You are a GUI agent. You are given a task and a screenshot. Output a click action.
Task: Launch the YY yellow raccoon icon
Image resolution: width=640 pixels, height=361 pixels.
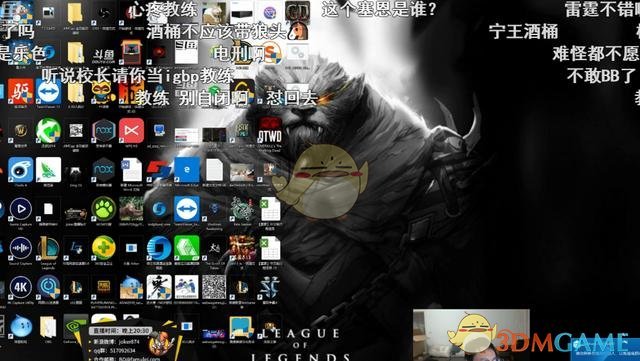pos(103,91)
